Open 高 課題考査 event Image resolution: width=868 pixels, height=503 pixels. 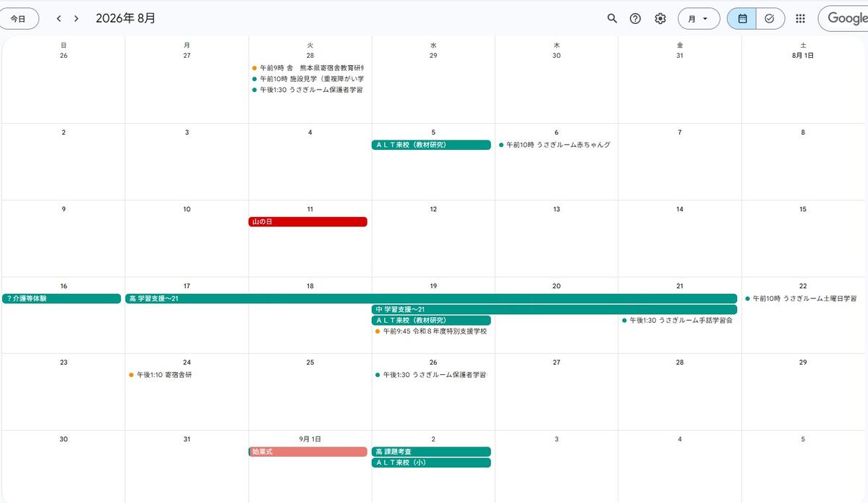tap(431, 452)
